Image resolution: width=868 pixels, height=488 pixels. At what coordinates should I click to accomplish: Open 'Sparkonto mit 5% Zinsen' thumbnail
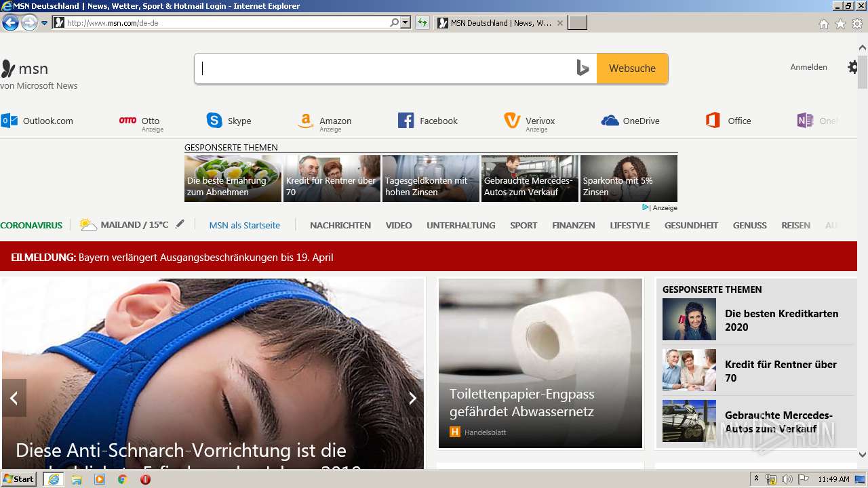[x=629, y=178]
